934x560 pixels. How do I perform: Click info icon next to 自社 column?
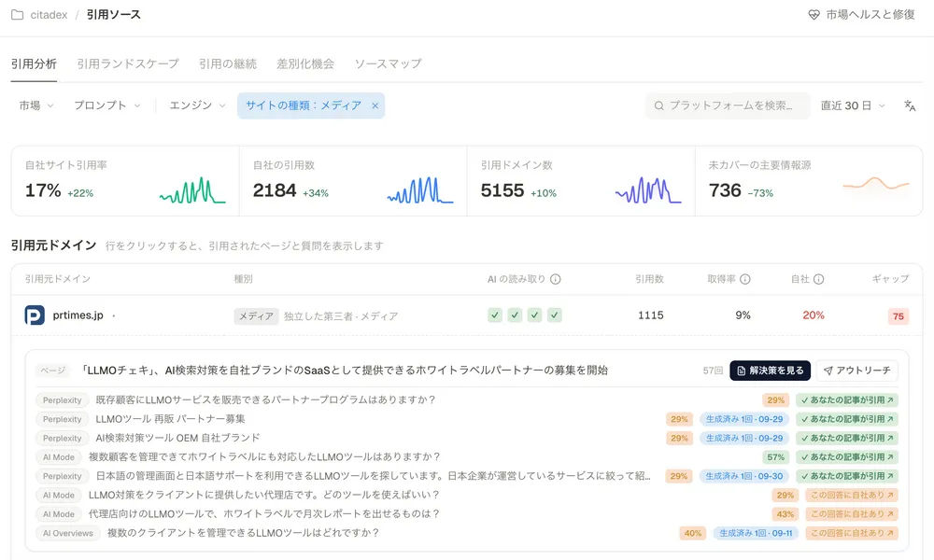pyautogui.click(x=818, y=279)
